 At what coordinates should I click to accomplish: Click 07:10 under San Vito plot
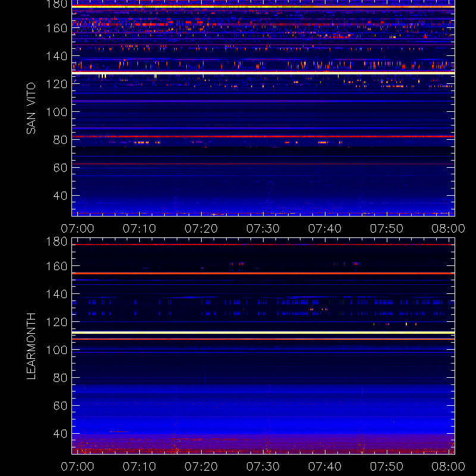pyautogui.click(x=139, y=228)
